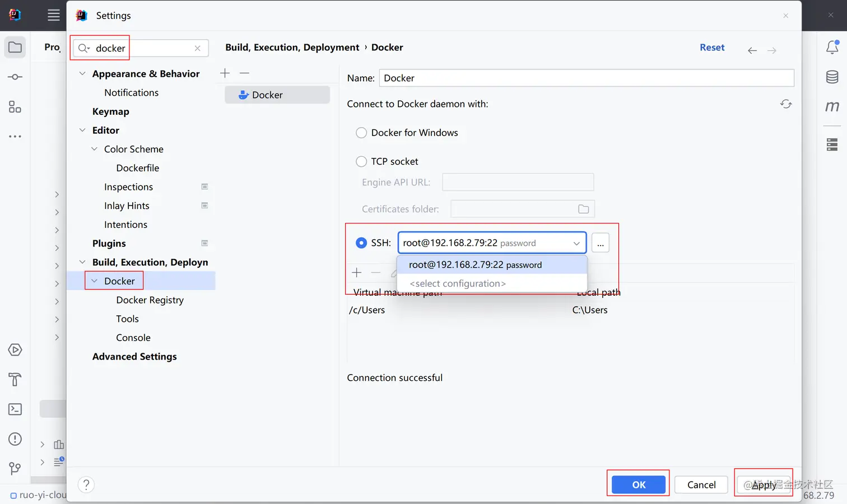Collapse the Docker tree node
This screenshot has height=504, width=847.
(94, 281)
